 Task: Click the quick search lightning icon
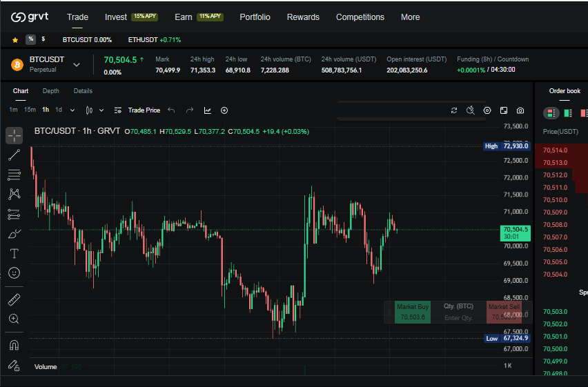tap(470, 110)
